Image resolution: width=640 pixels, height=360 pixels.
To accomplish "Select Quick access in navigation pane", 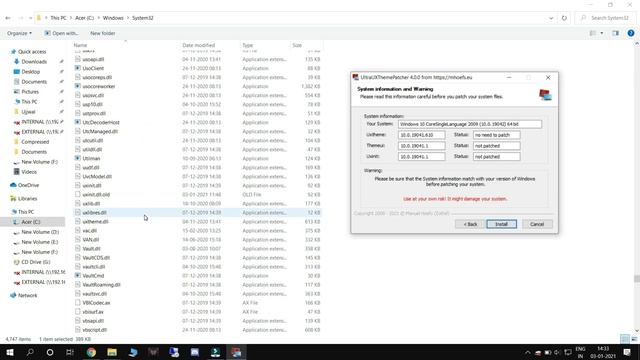I will point(32,52).
